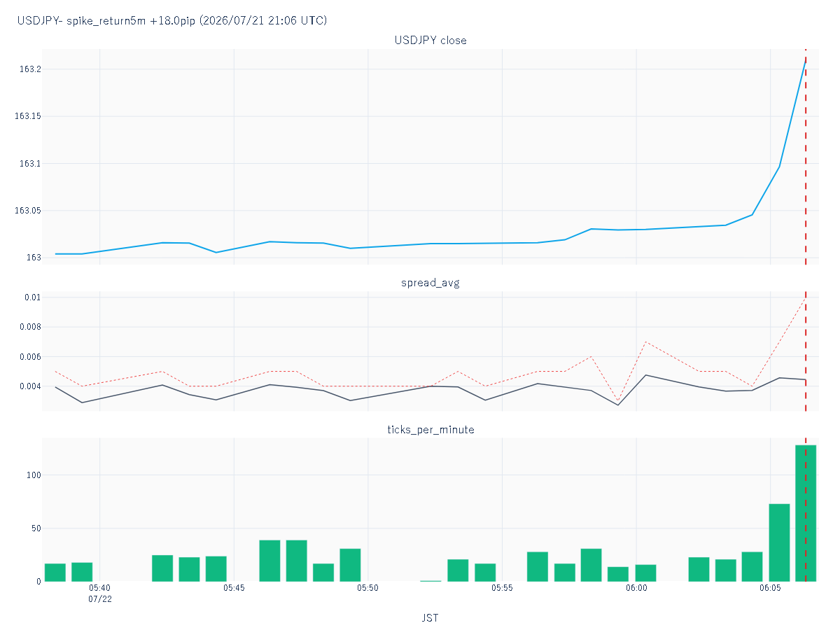The width and height of the screenshot is (840, 630).
Task: Click the 05:45 x-axis tick label
Action: (234, 588)
